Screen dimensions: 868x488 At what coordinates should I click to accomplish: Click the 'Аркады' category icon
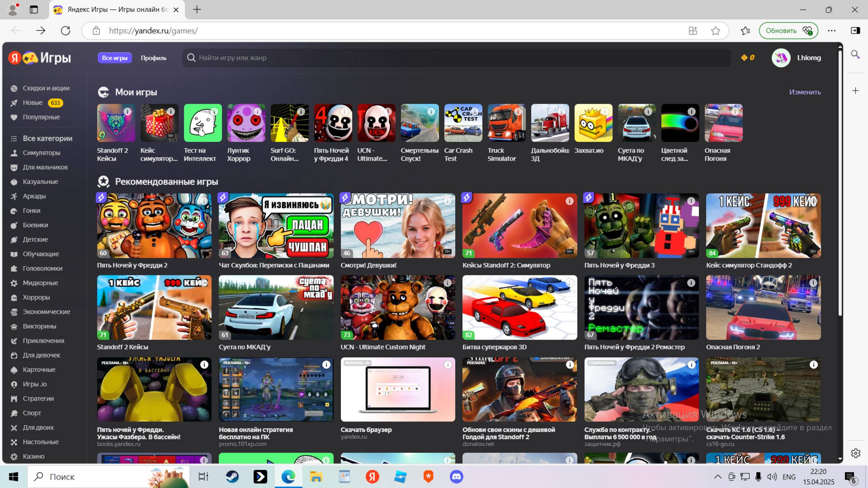[14, 196]
